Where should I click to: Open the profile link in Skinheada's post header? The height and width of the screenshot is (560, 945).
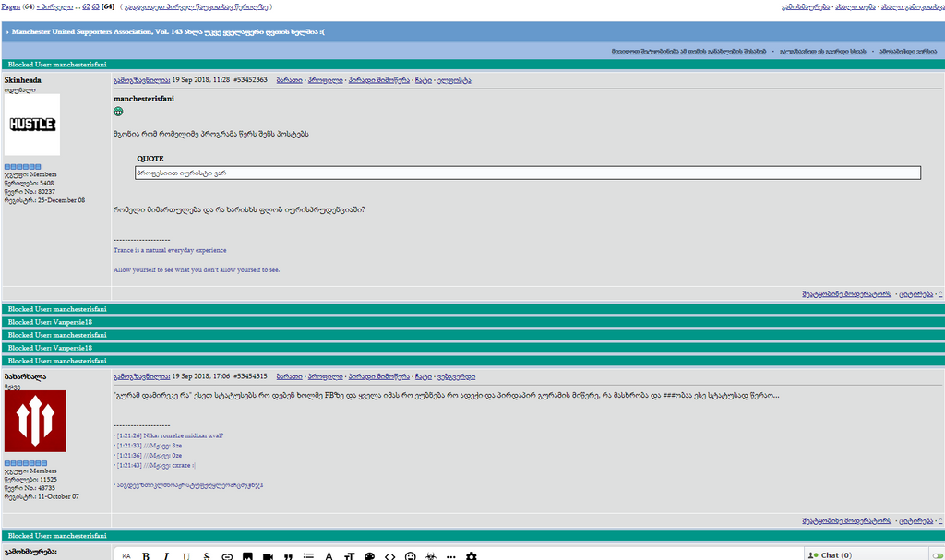[x=326, y=80]
